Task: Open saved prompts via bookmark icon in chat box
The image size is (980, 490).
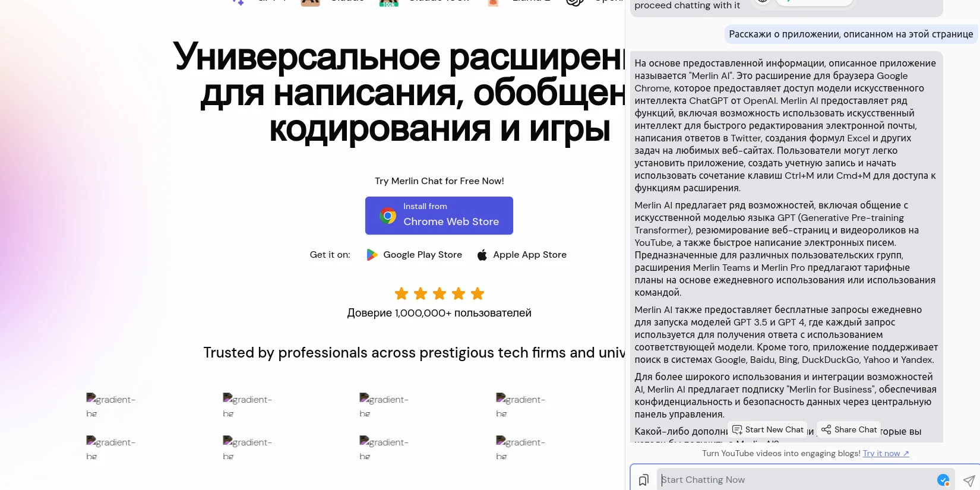Action: pos(643,480)
